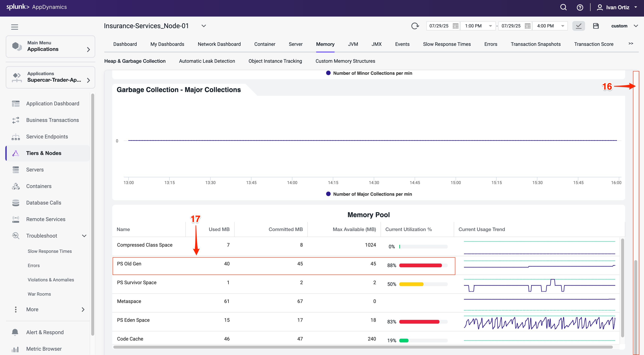Open the Violations & Anomalies link
Image resolution: width=644 pixels, height=355 pixels.
point(51,280)
